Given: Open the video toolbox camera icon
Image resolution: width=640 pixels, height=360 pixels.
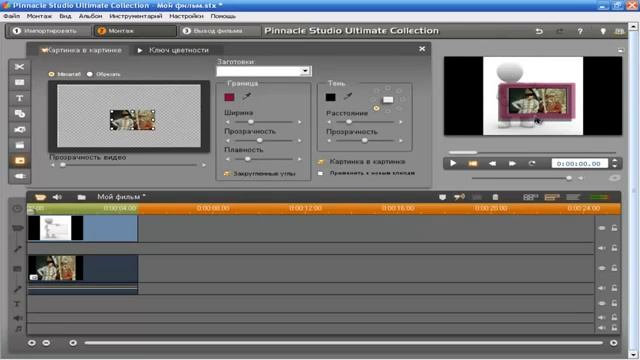Looking at the screenshot, I should tap(40, 197).
